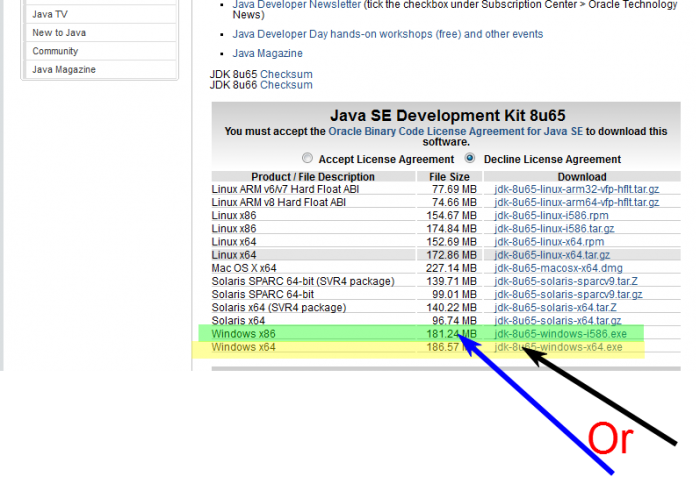Download jdk-8u65-solaris-x64.tar.gz
The width and height of the screenshot is (700, 498).
[558, 320]
